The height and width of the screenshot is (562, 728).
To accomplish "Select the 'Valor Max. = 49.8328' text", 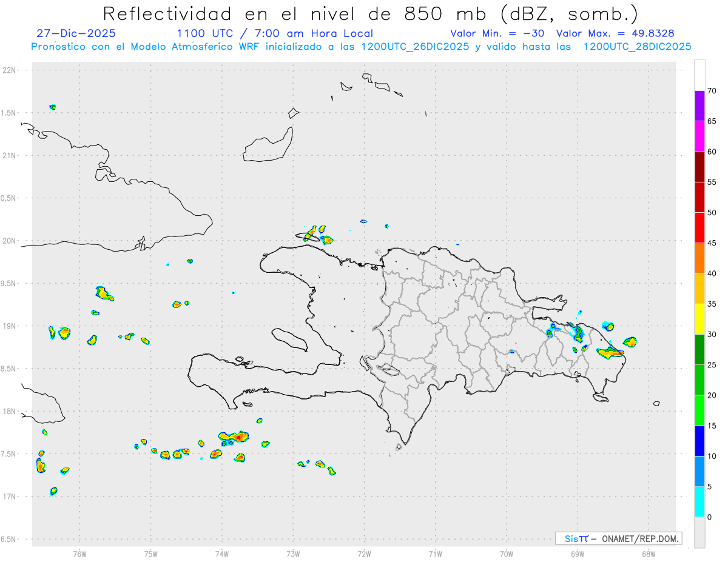I will pyautogui.click(x=615, y=33).
